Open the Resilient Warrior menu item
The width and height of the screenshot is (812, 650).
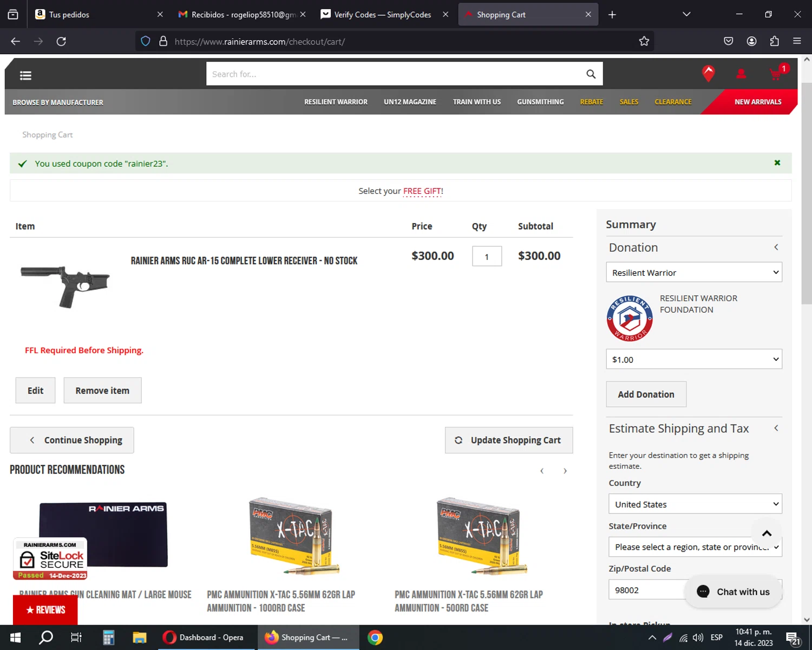[336, 102]
